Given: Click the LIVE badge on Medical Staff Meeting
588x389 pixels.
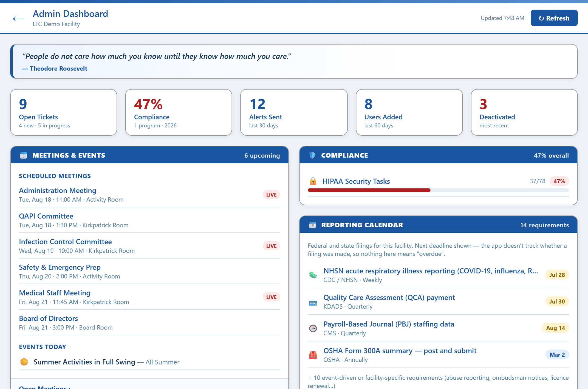Looking at the screenshot, I should coord(271,297).
